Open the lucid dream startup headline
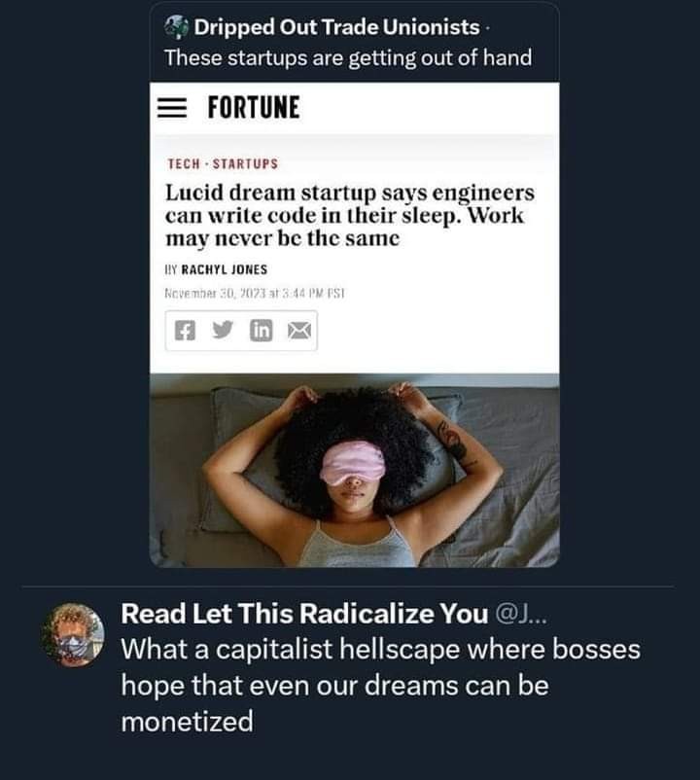The width and height of the screenshot is (700, 780). (x=349, y=215)
